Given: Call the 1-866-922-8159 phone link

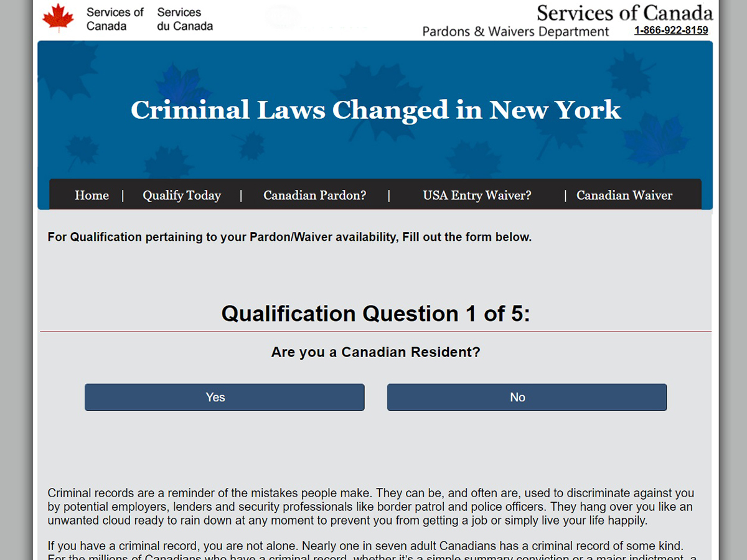Looking at the screenshot, I should 671,30.
